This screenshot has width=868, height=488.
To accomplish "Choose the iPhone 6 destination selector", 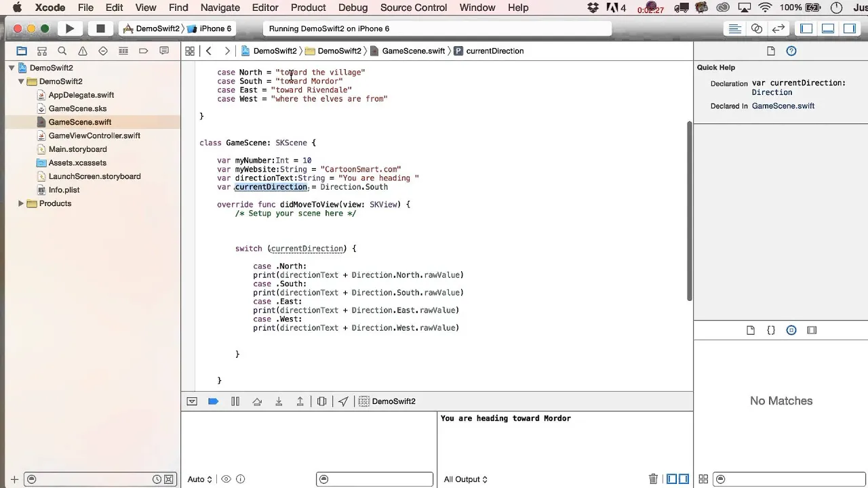I will tap(210, 28).
